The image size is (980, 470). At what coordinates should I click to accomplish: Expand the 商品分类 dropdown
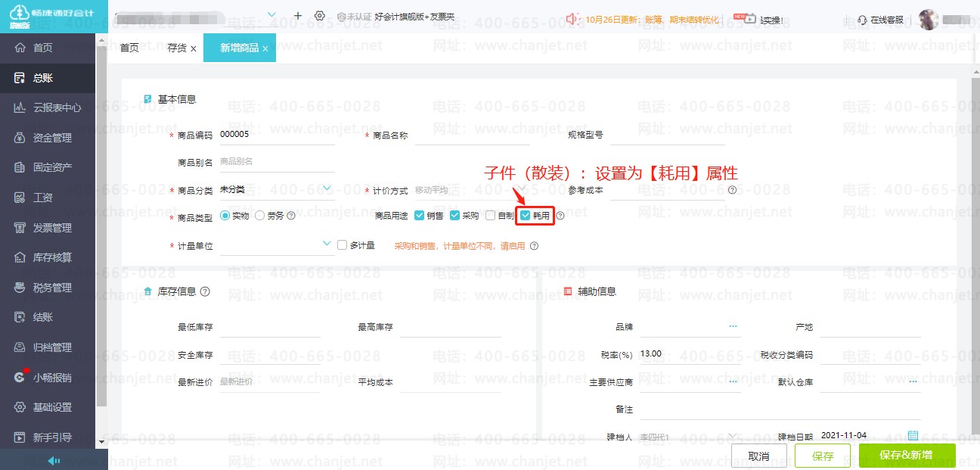tap(327, 188)
